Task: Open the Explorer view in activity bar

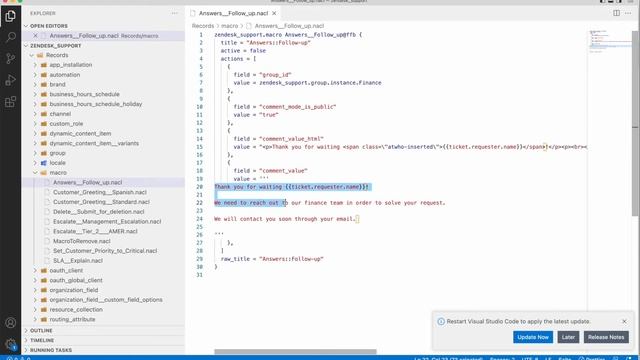Action: pos(11,16)
